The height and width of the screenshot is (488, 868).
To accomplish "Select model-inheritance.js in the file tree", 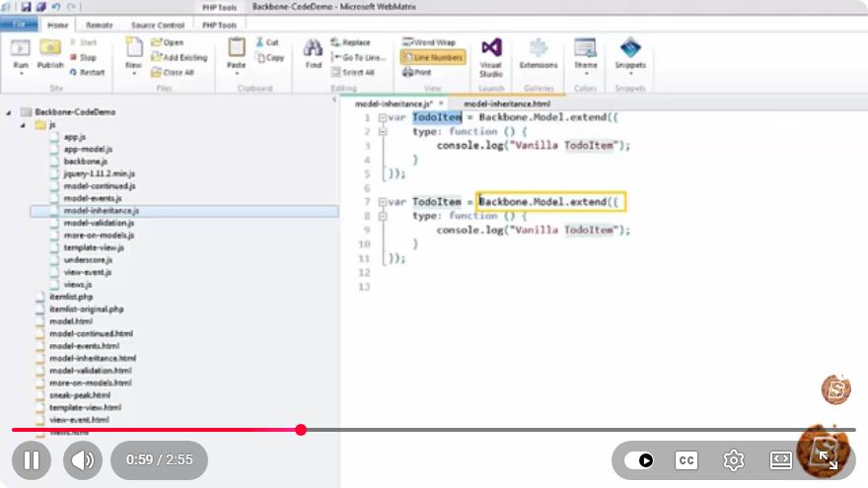I will 184,211.
